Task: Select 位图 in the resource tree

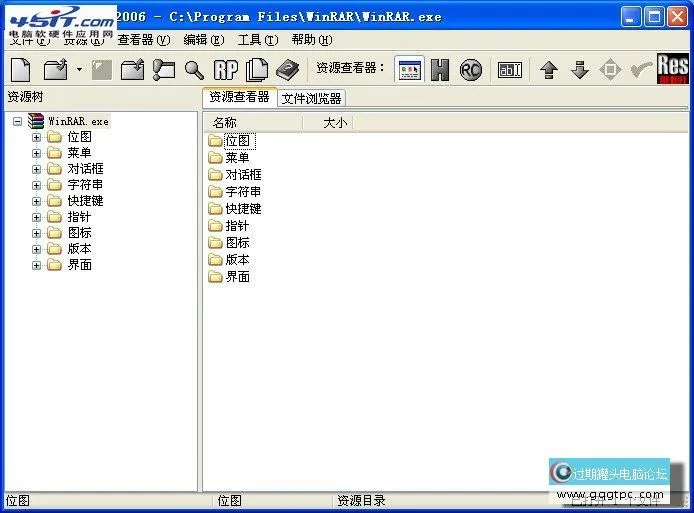Action: 80,137
